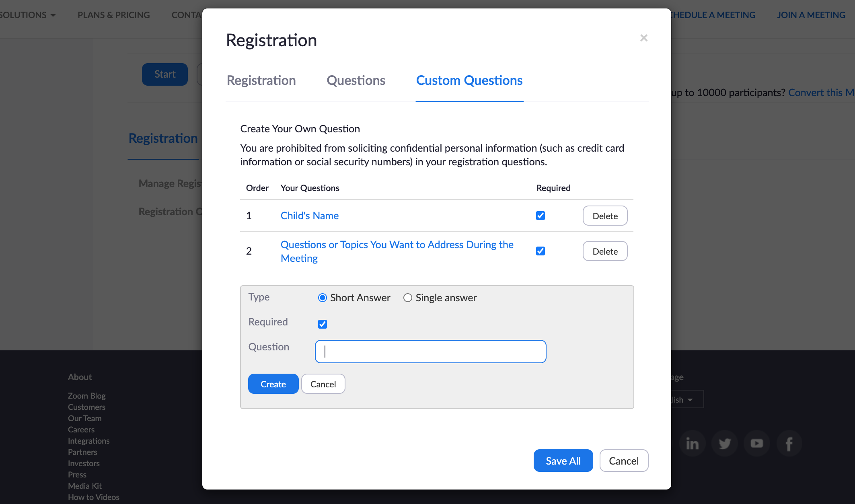
Task: Select the Short Answer radio button
Action: click(x=323, y=298)
